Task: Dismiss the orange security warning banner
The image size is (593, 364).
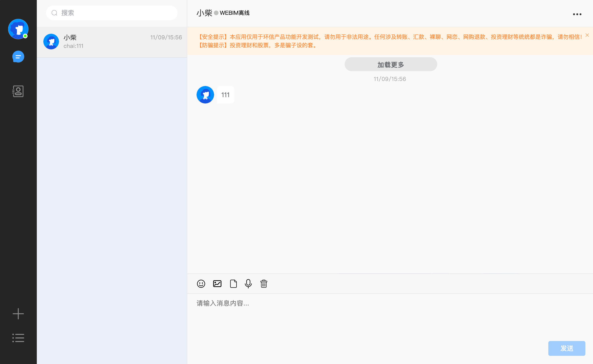Action: (587, 35)
